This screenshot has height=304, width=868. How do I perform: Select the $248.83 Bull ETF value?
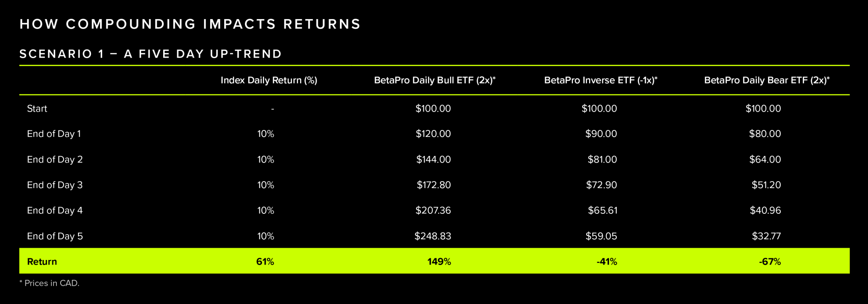(x=433, y=236)
